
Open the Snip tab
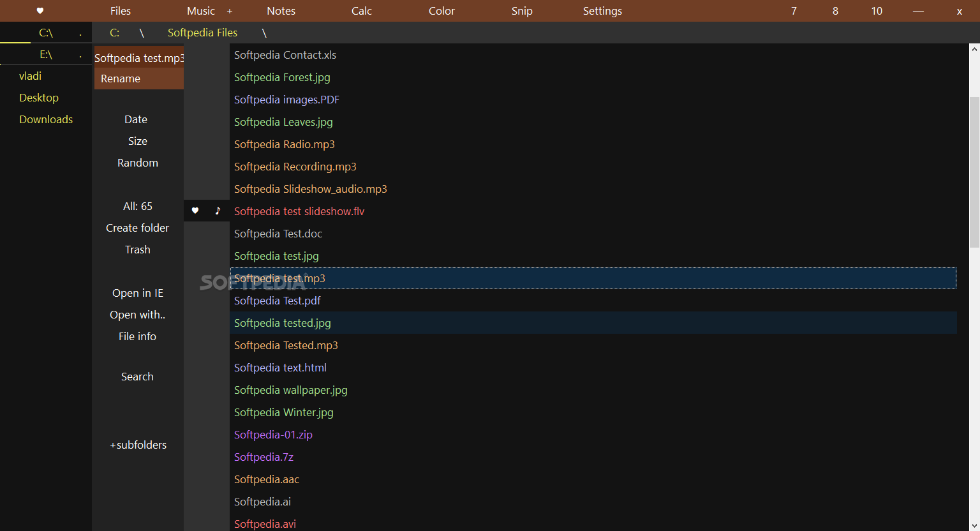point(522,11)
